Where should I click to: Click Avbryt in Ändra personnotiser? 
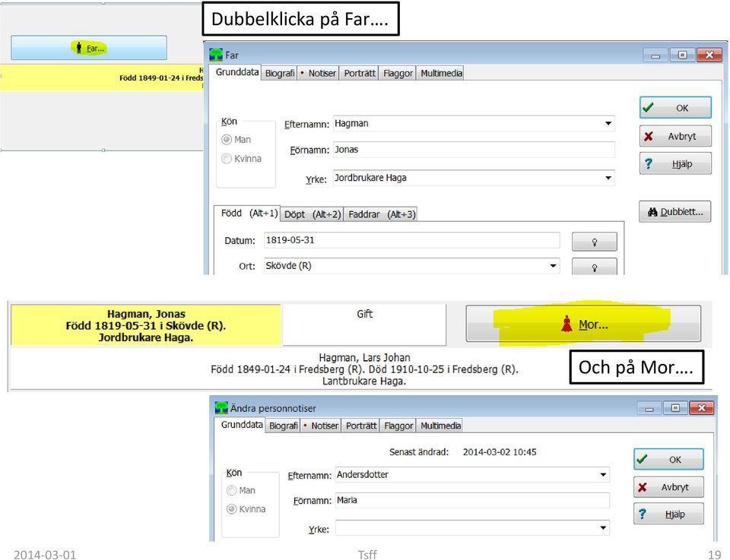[x=668, y=487]
